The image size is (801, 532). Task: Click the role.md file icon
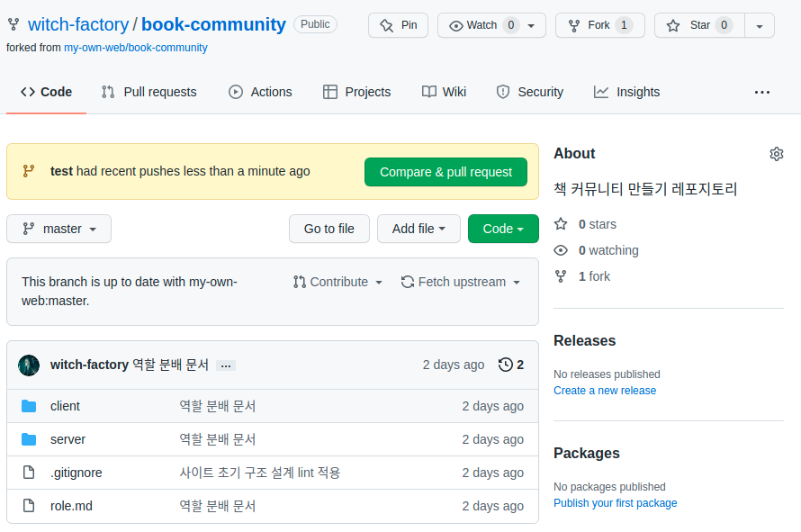pos(29,506)
